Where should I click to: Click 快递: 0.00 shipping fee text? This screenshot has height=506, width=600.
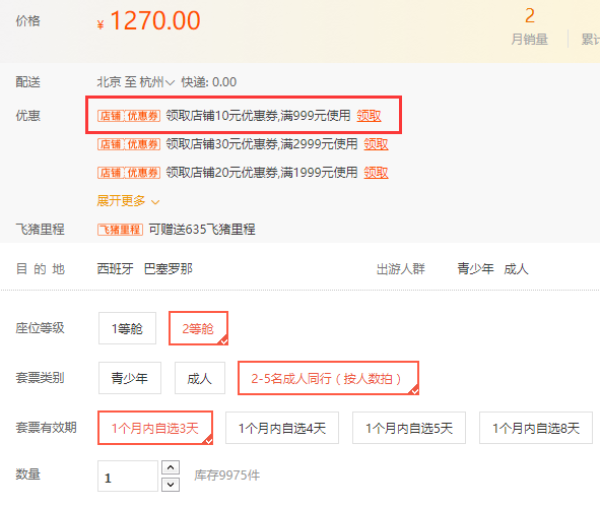pos(209,82)
